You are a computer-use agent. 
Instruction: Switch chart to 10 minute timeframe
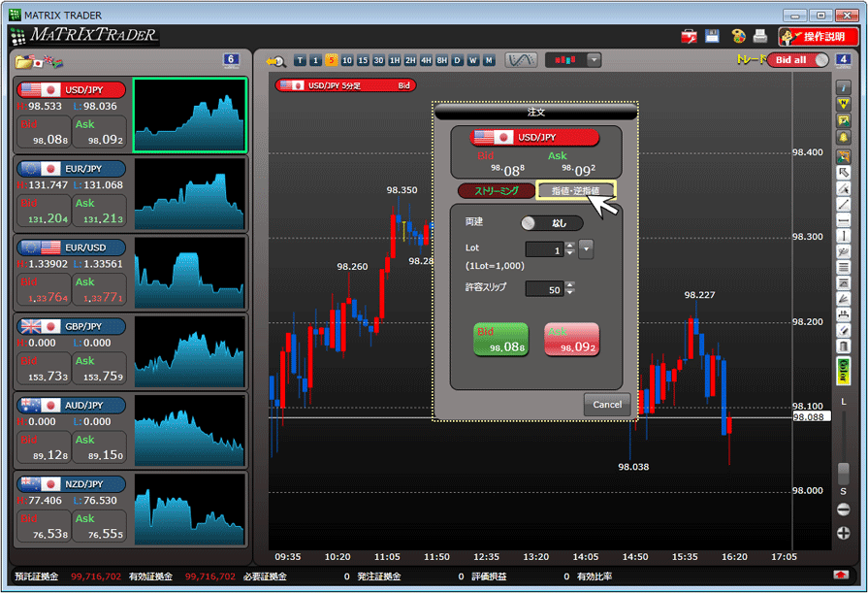pos(347,60)
